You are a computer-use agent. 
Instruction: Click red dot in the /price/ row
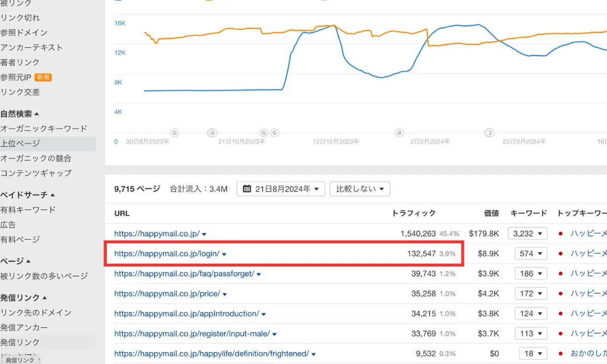(560, 294)
